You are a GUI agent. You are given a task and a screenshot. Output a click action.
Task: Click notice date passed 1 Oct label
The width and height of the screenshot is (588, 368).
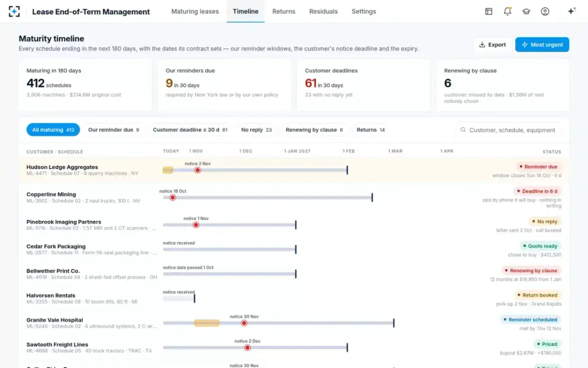[x=188, y=267]
